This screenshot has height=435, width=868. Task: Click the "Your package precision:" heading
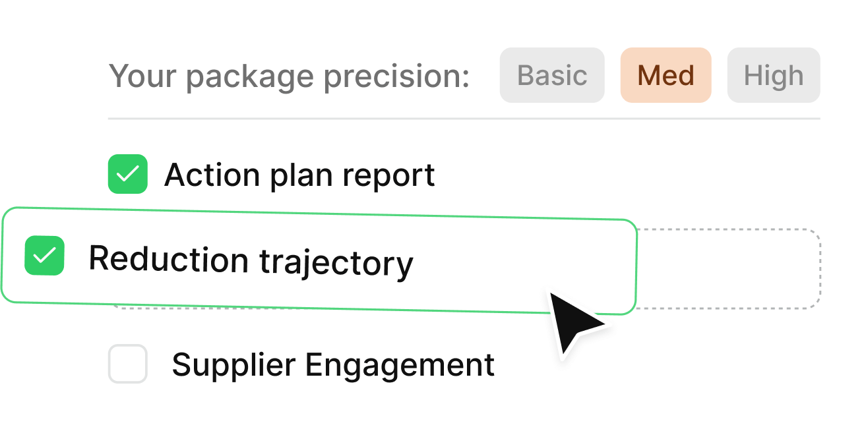tap(289, 76)
